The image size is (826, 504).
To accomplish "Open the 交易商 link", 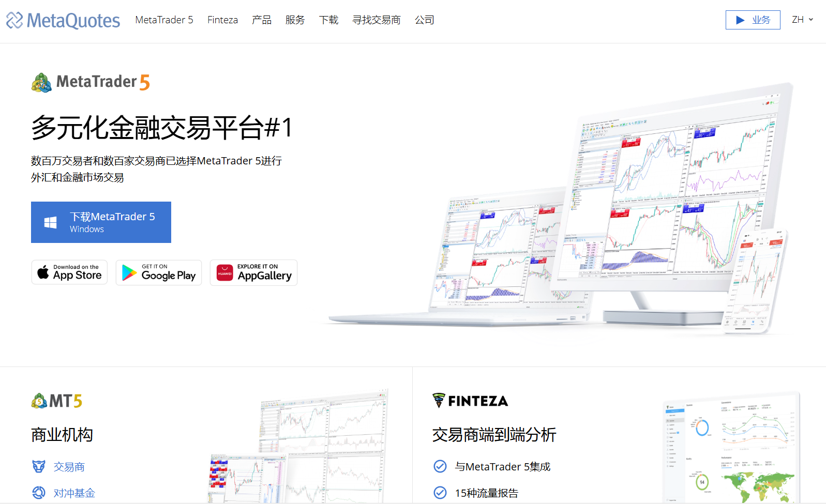I will [x=69, y=467].
